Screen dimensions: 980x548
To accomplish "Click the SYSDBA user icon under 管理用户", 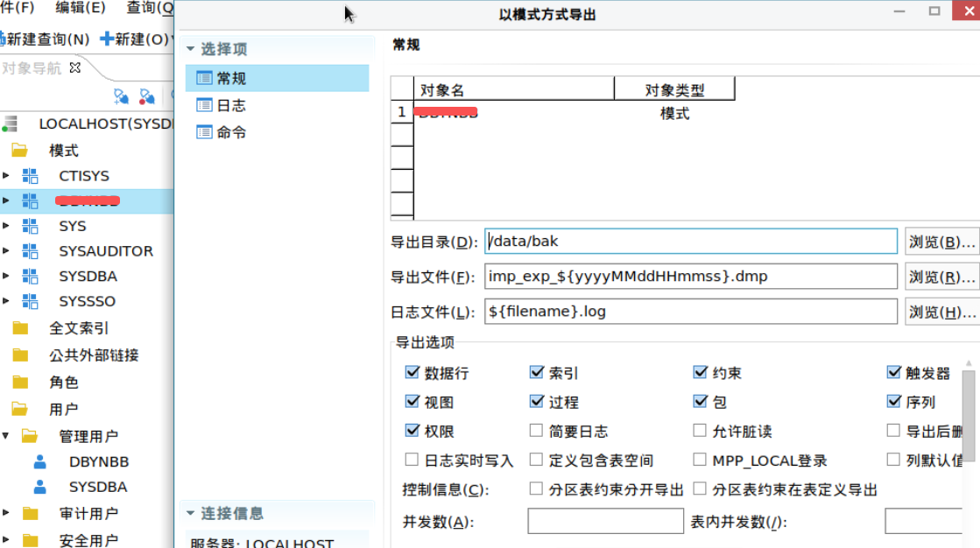I will 40,487.
